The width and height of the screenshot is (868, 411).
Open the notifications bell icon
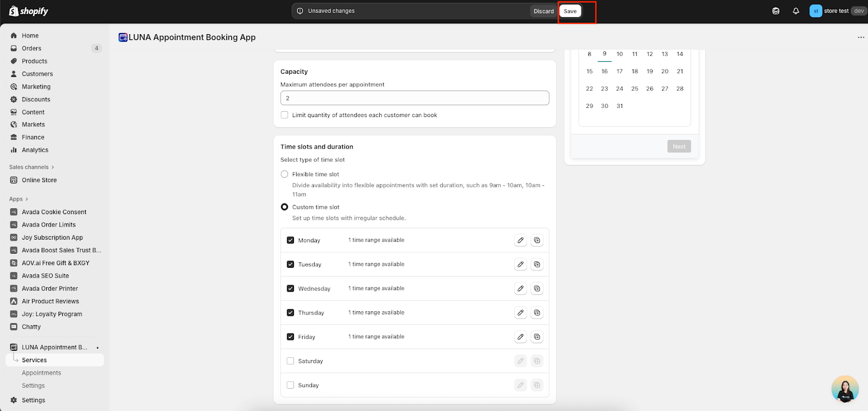pos(796,11)
